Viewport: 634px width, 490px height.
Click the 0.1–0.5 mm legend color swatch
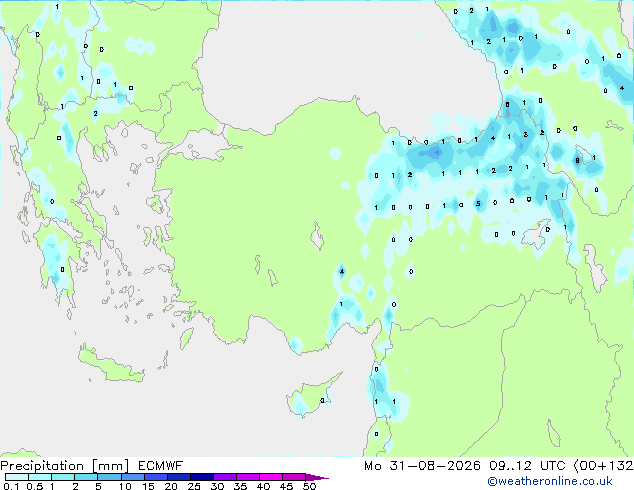tap(17, 477)
